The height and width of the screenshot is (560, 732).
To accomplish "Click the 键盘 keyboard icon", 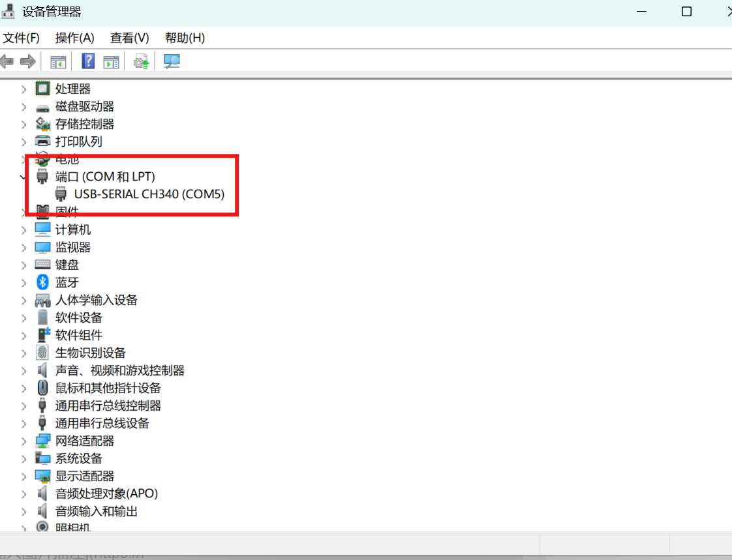I will pos(42,265).
